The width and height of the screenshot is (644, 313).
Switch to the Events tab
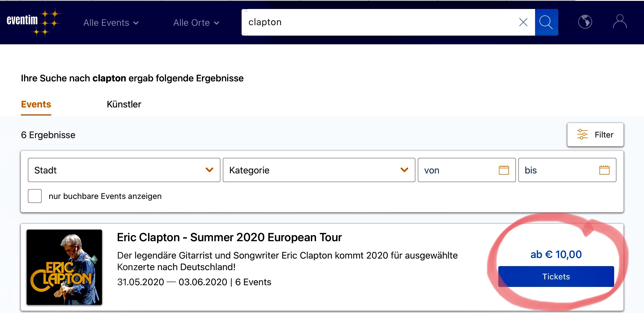36,104
